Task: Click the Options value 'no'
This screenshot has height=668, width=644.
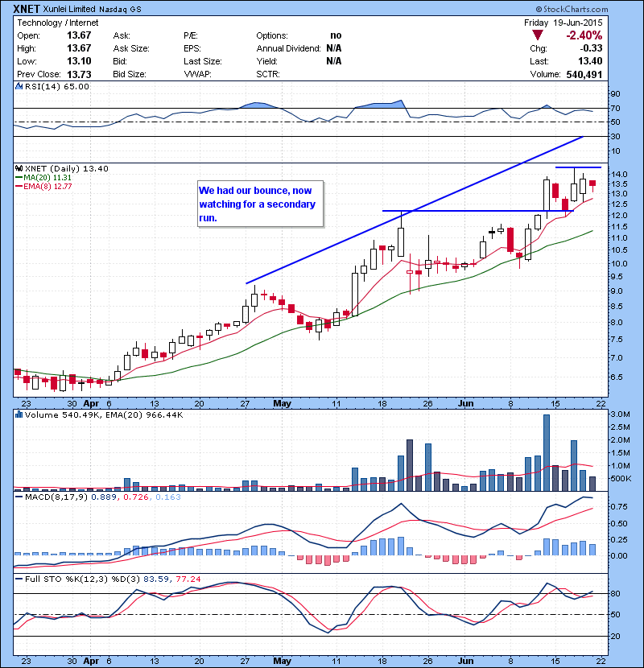Action: pyautogui.click(x=336, y=35)
